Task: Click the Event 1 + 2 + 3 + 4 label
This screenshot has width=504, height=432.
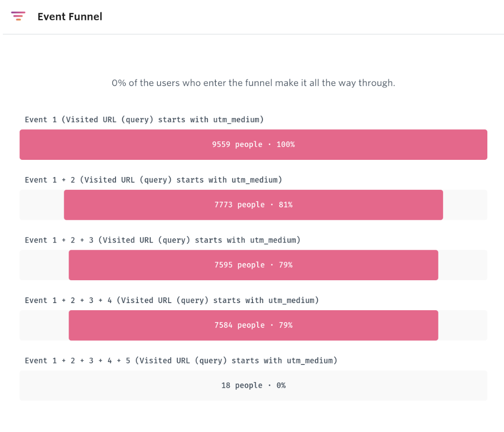Action: (172, 300)
